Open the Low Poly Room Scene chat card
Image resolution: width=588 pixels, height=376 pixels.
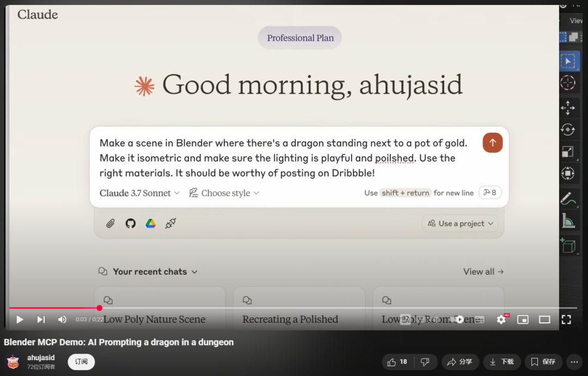point(438,309)
